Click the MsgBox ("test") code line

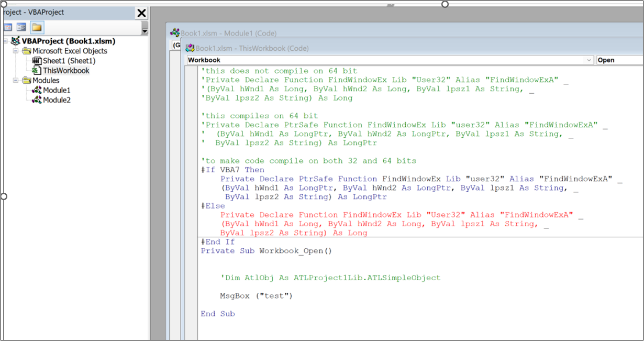point(257,296)
